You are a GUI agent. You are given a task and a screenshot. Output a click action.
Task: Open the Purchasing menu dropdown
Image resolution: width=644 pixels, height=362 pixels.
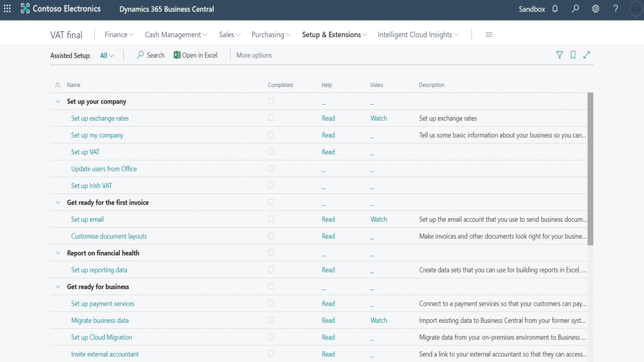pos(271,35)
